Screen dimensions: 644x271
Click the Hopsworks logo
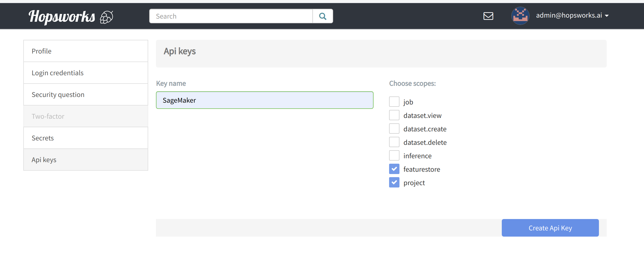point(62,17)
